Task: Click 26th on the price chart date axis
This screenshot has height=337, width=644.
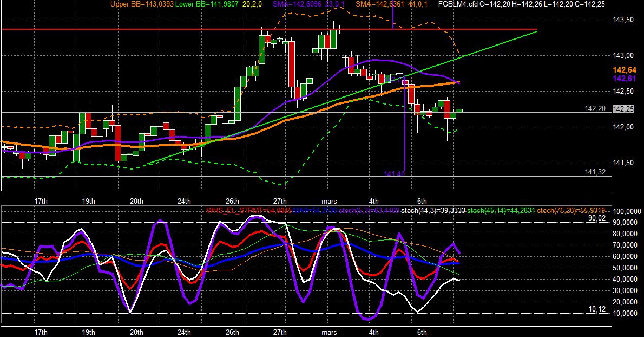Action: pyautogui.click(x=232, y=202)
